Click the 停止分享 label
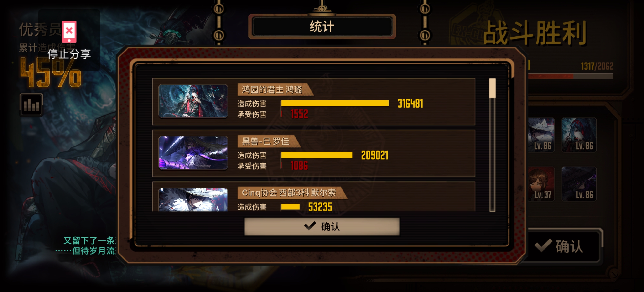644x292 pixels. click(x=69, y=54)
